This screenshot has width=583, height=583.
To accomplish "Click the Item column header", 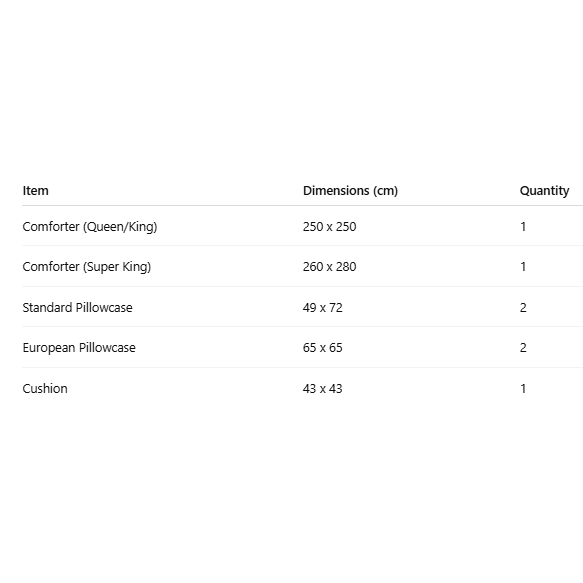I will (x=35, y=191).
